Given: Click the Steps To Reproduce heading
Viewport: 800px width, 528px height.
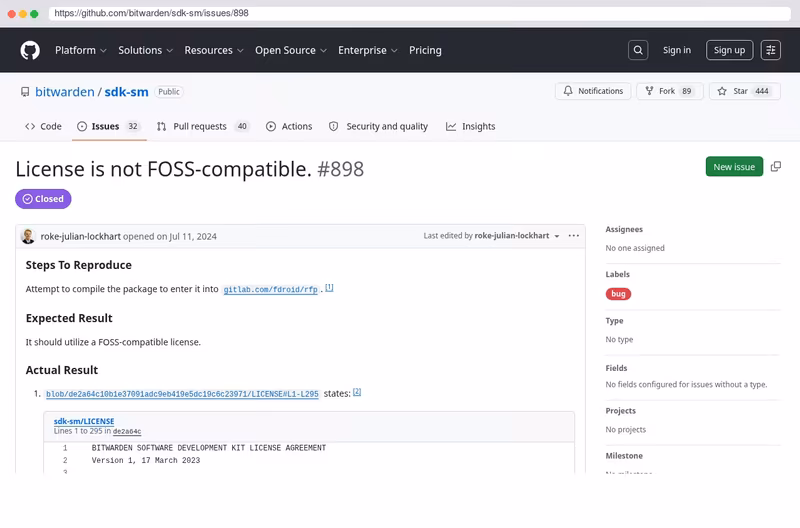Looking at the screenshot, I should [79, 265].
